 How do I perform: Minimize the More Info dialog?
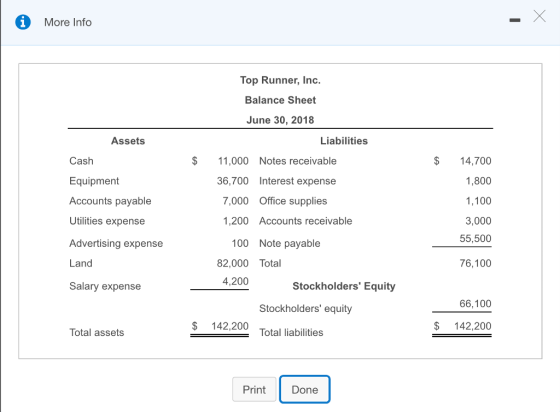tap(515, 20)
